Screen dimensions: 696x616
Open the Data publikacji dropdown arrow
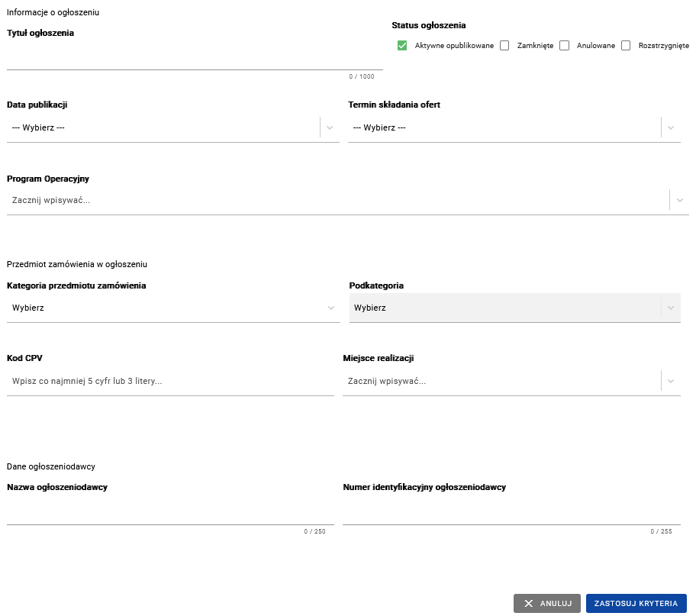point(330,127)
